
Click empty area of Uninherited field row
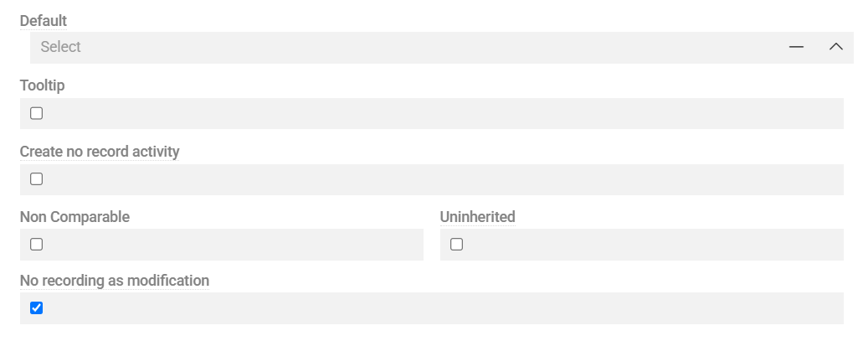[653, 245]
